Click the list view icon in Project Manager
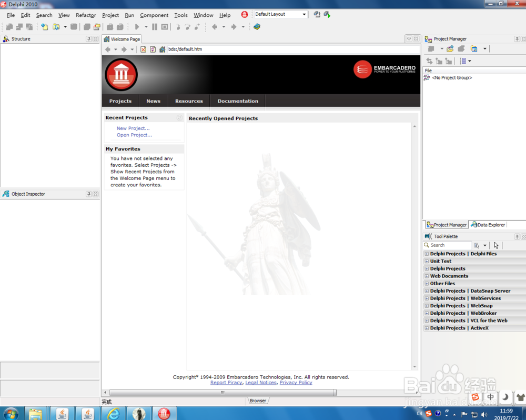 tap(463, 61)
